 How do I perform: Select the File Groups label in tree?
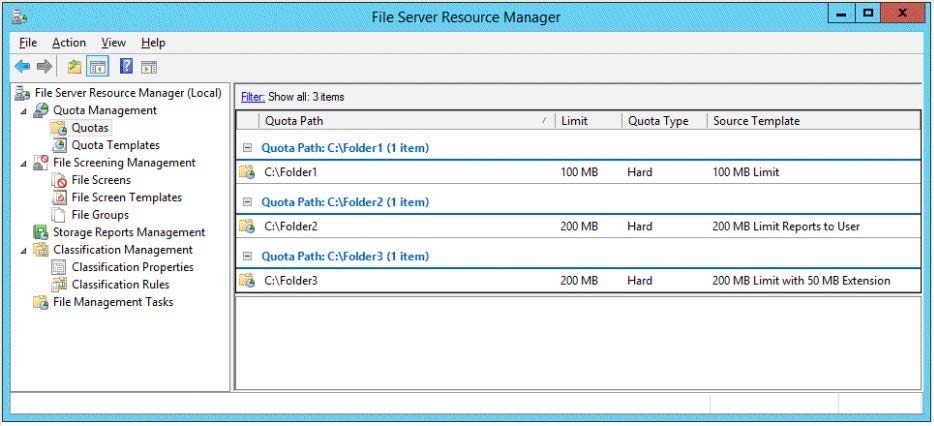[99, 214]
